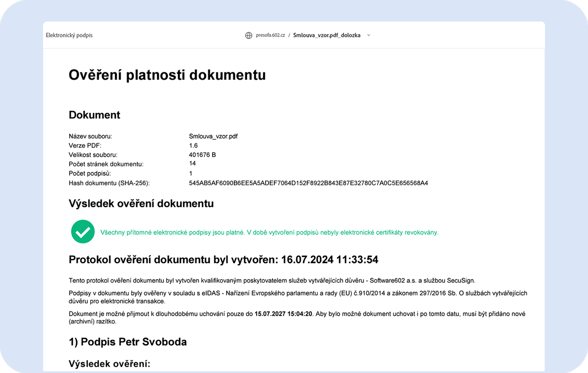Click the 1) Podpis Petr Svoboda heading

pyautogui.click(x=128, y=342)
